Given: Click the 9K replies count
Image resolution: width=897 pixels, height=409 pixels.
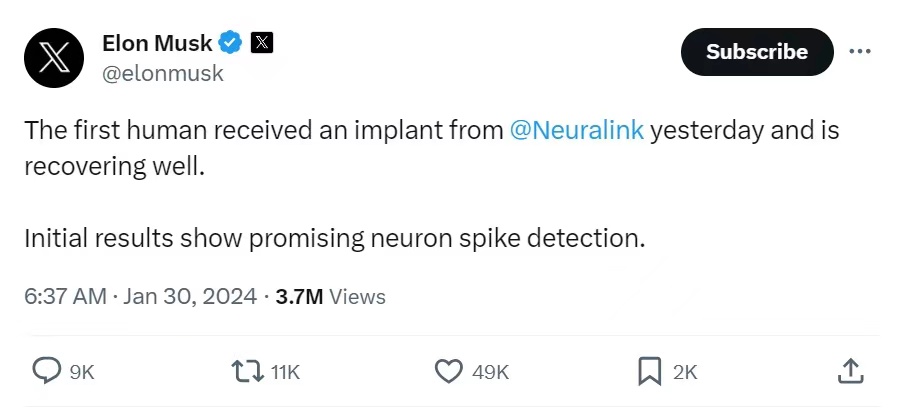Looking at the screenshot, I should pos(82,372).
